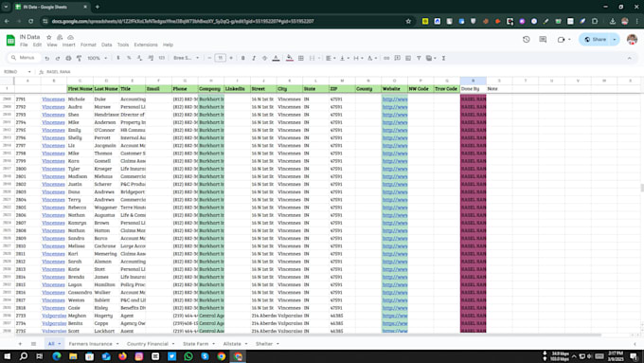644x363 pixels.
Task: Open Google account avatar
Action: click(632, 40)
